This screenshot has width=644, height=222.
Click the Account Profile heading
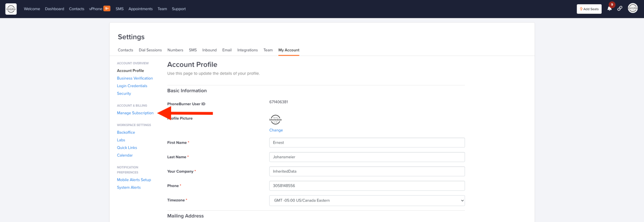pos(192,65)
